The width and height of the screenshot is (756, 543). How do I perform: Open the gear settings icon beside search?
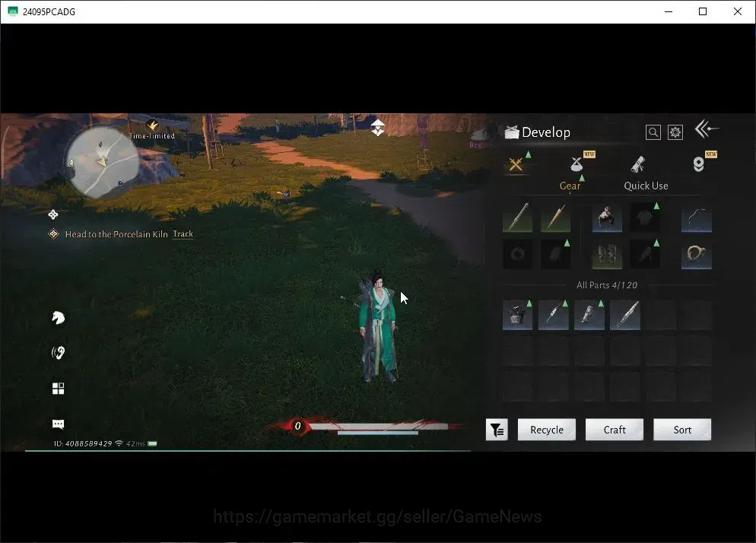click(675, 132)
